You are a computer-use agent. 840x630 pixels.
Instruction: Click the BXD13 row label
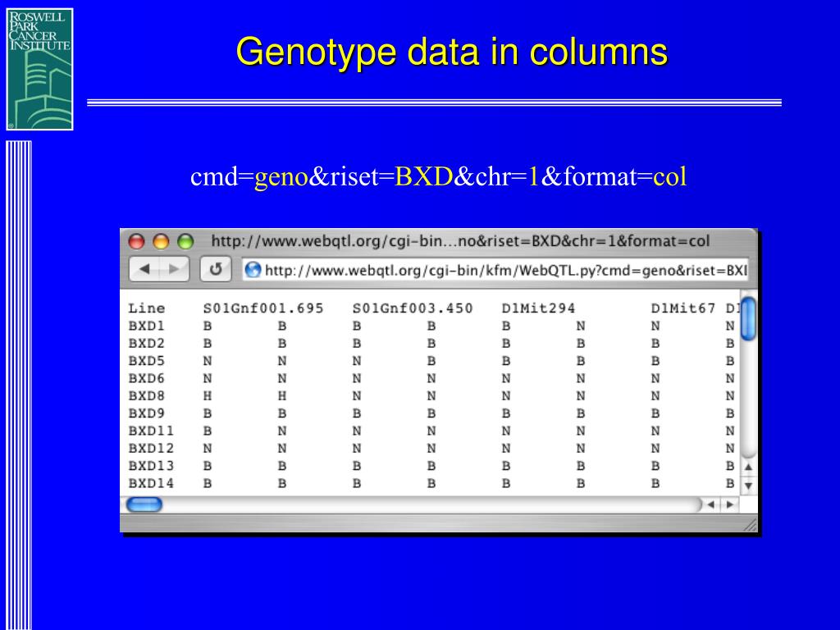pyautogui.click(x=151, y=466)
